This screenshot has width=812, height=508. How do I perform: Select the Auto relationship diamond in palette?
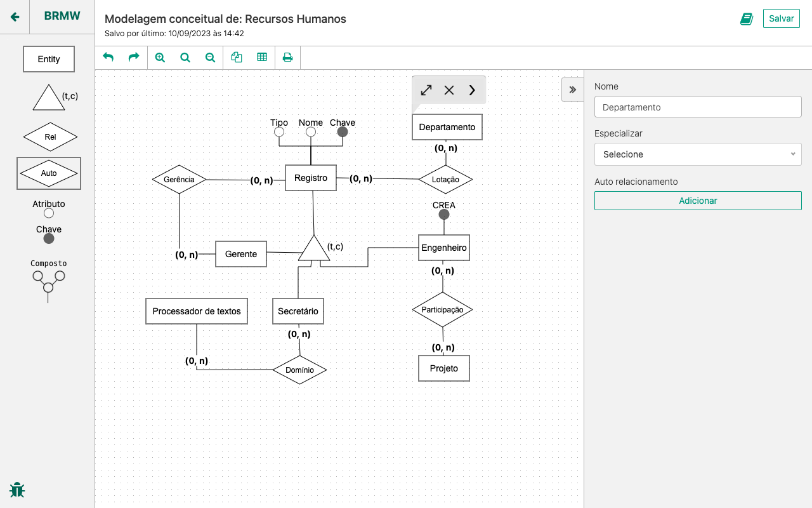tap(49, 173)
